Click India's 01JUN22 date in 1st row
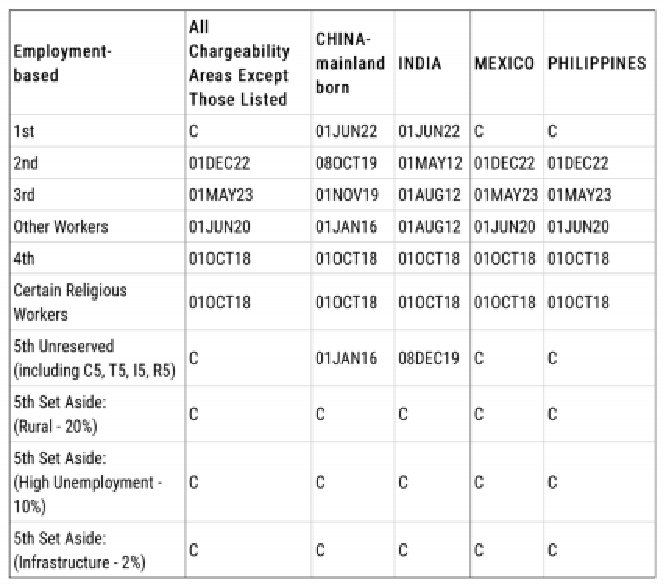Image resolution: width=667 pixels, height=588 pixels. (x=429, y=131)
